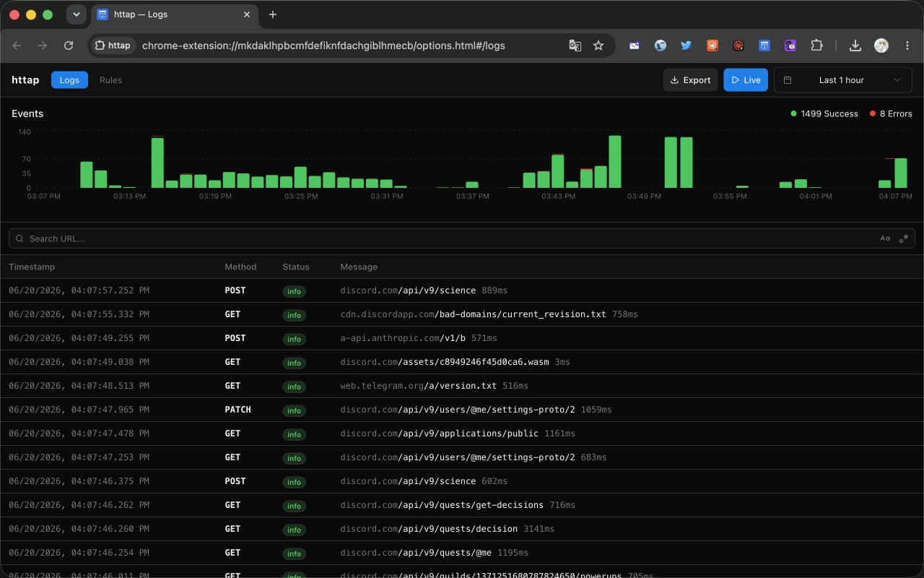Open the quests/decision 3141ms log row
Viewport: 924px width, 578px height.
point(462,529)
